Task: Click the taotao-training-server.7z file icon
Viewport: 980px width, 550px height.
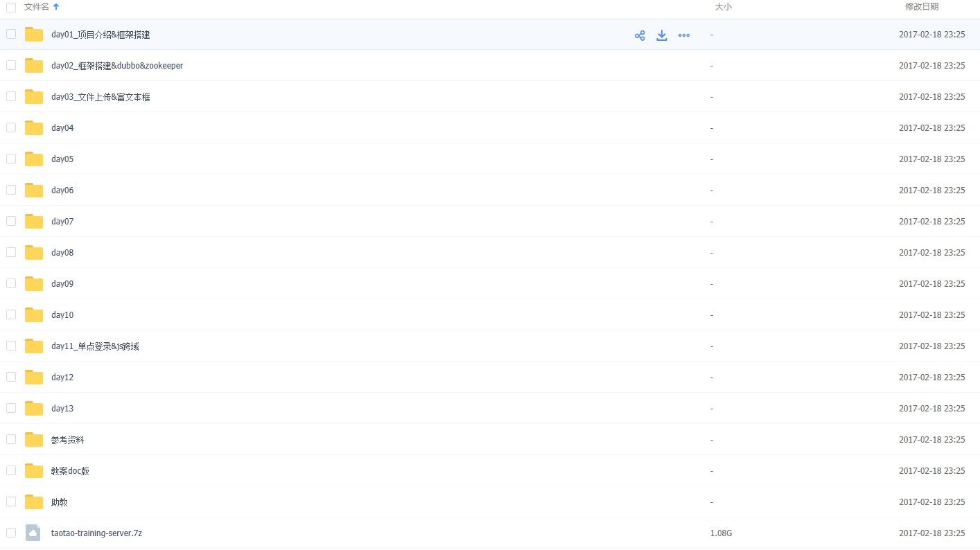Action: pos(33,533)
